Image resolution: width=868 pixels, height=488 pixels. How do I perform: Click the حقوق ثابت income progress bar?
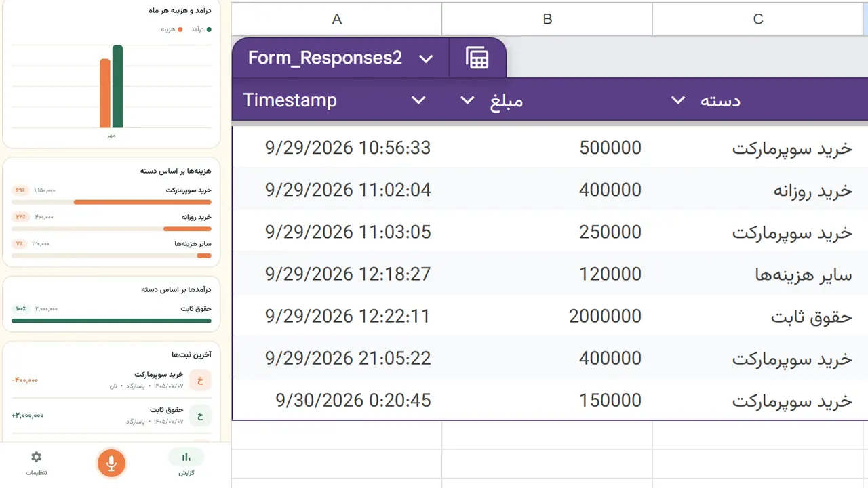click(111, 321)
